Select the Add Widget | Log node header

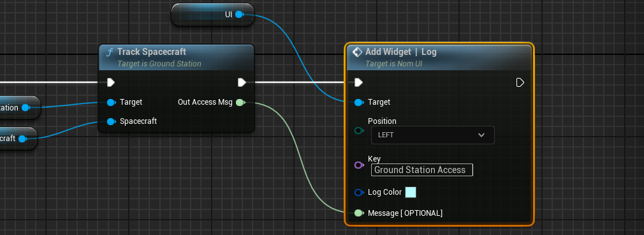pos(439,57)
